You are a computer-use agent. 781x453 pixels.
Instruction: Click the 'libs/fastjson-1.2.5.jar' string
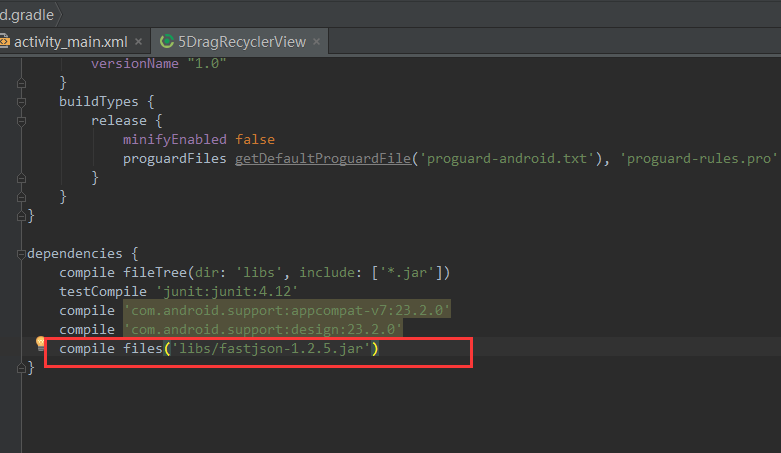pyautogui.click(x=271, y=348)
